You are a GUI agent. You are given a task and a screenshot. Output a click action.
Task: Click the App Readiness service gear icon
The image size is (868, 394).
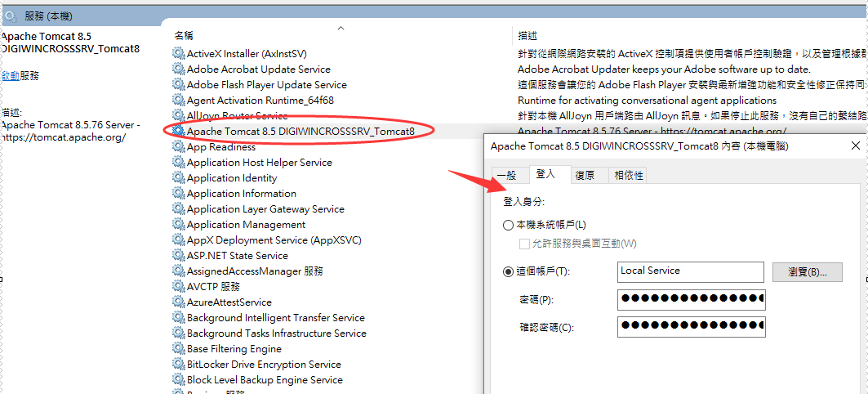pyautogui.click(x=179, y=147)
